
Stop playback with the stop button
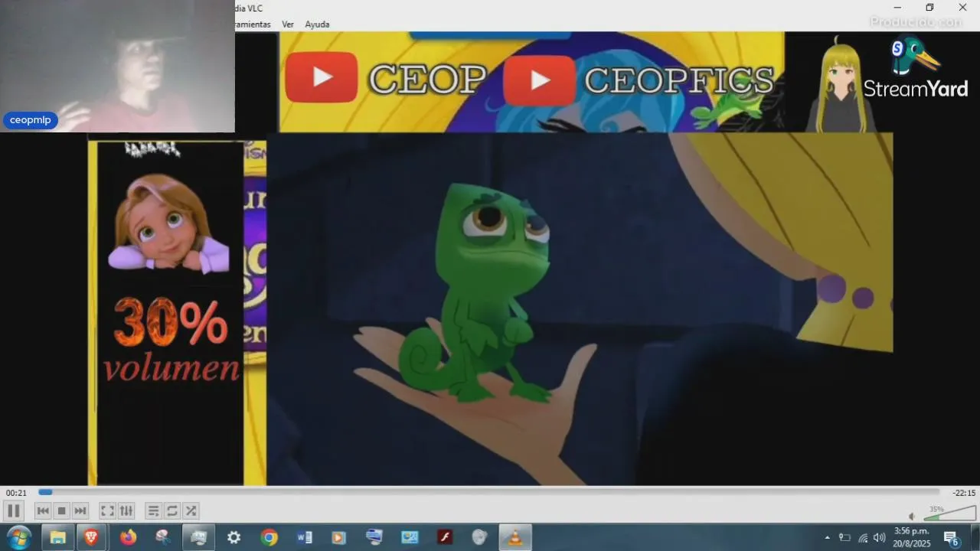tap(62, 510)
